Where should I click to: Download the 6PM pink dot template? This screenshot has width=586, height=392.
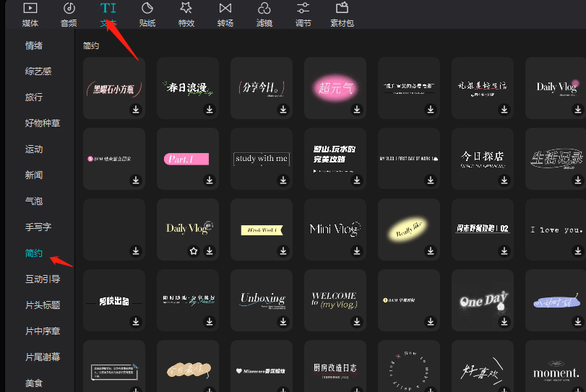[x=136, y=180]
